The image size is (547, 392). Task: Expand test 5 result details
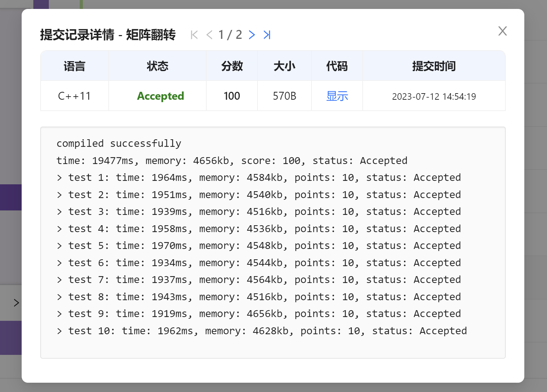(x=59, y=246)
